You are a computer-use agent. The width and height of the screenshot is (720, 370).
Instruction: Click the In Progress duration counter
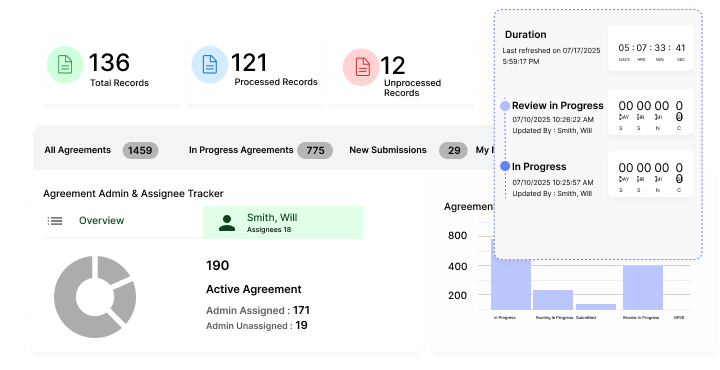click(651, 174)
